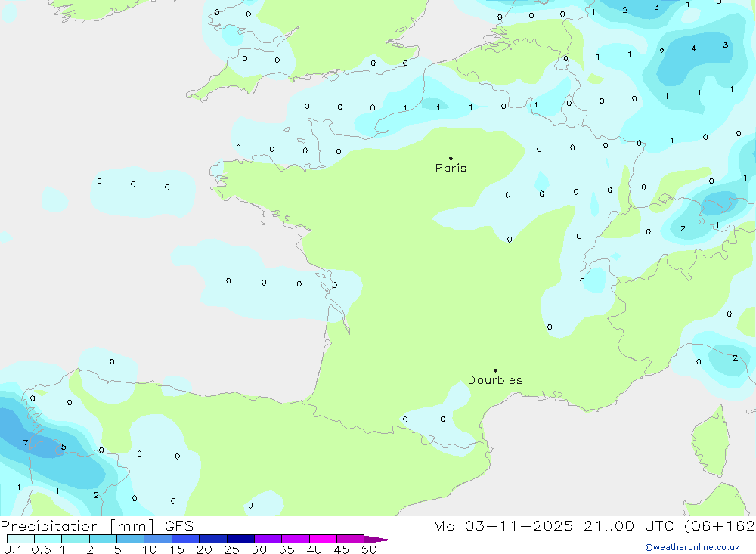756x554 pixels.
Task: Click the Dourbies city label
Action: (495, 380)
